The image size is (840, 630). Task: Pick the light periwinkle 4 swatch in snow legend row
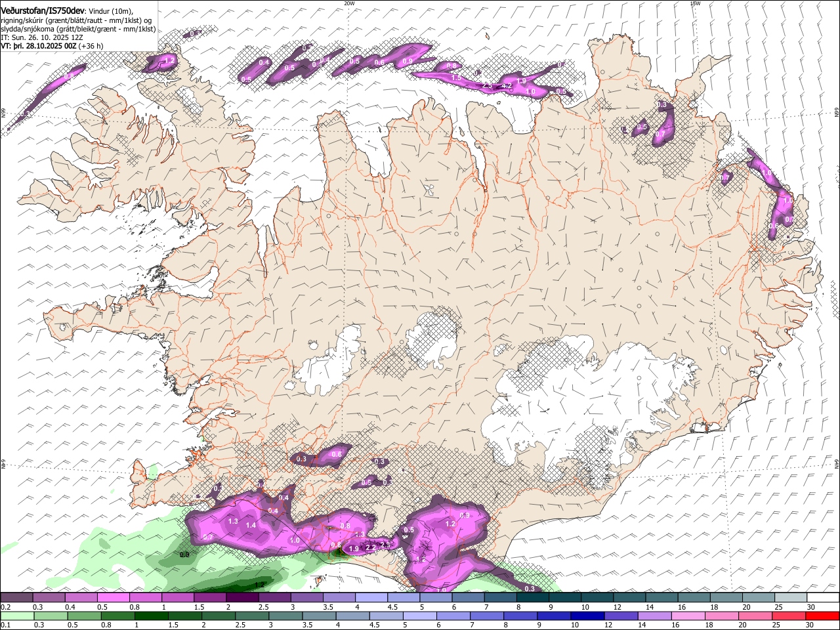pyautogui.click(x=371, y=597)
